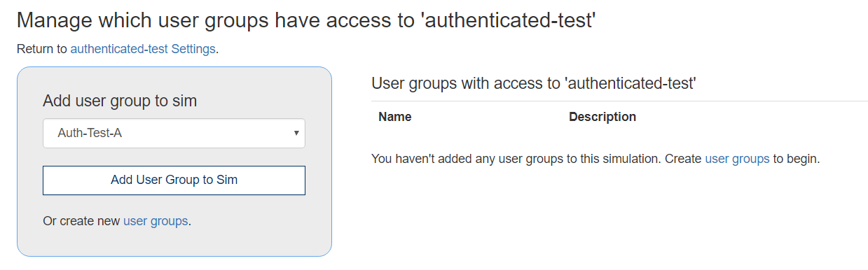This screenshot has height=270, width=868.
Task: Follow the user groups link under the button
Action: tap(156, 221)
